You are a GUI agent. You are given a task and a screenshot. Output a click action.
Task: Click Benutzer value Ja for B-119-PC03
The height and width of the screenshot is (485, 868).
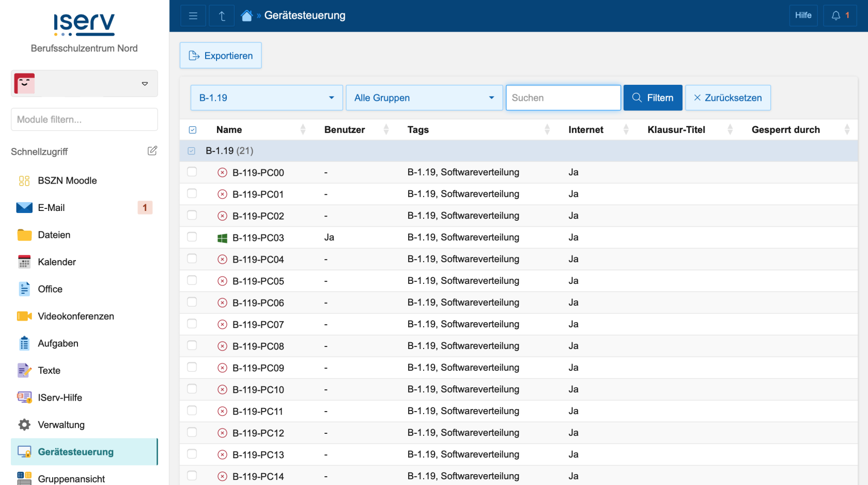(329, 237)
